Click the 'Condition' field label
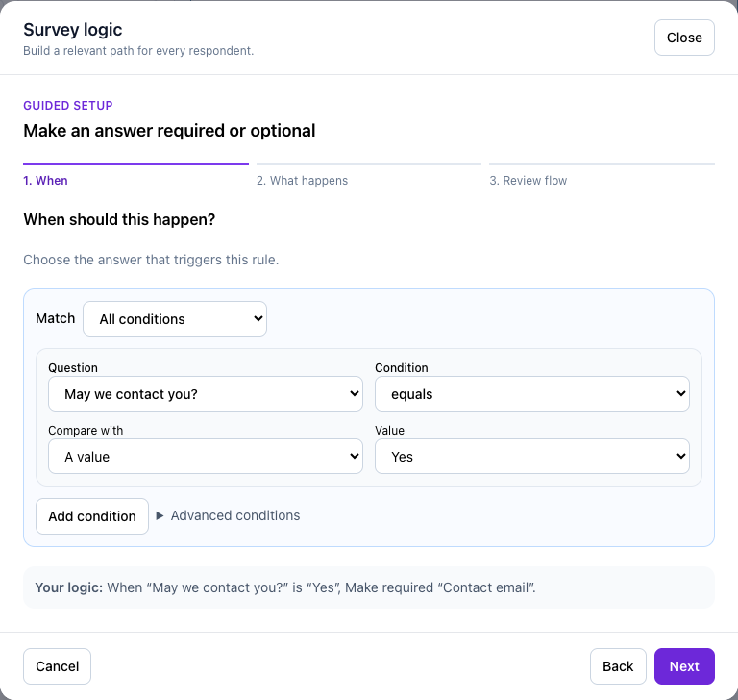 coord(402,368)
